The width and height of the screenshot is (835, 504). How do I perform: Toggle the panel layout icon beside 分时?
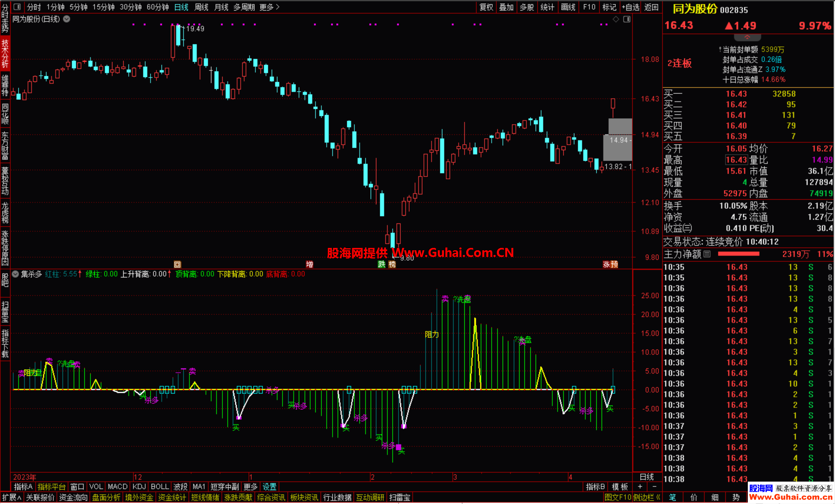17,7
